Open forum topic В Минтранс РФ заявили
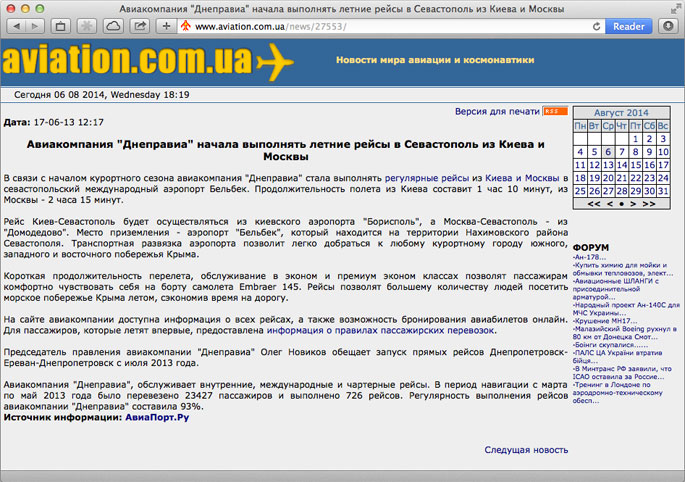Viewport: 685px width, 482px height. (x=623, y=373)
